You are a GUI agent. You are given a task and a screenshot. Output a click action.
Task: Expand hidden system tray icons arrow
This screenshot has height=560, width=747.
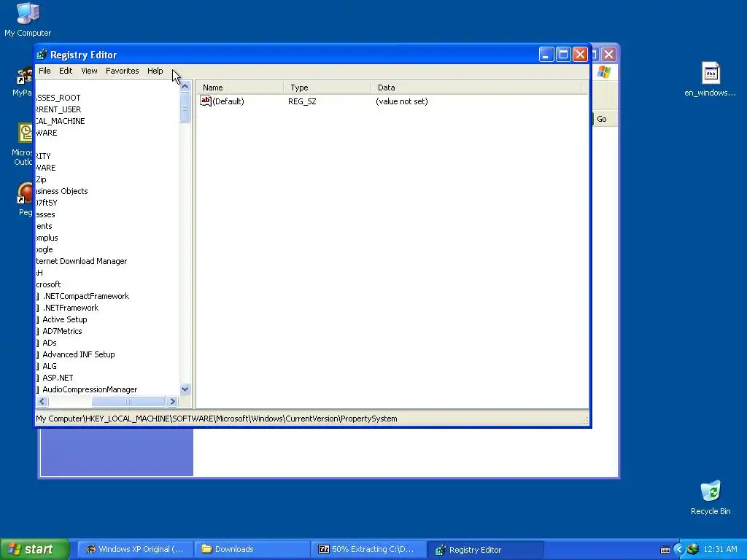point(679,550)
